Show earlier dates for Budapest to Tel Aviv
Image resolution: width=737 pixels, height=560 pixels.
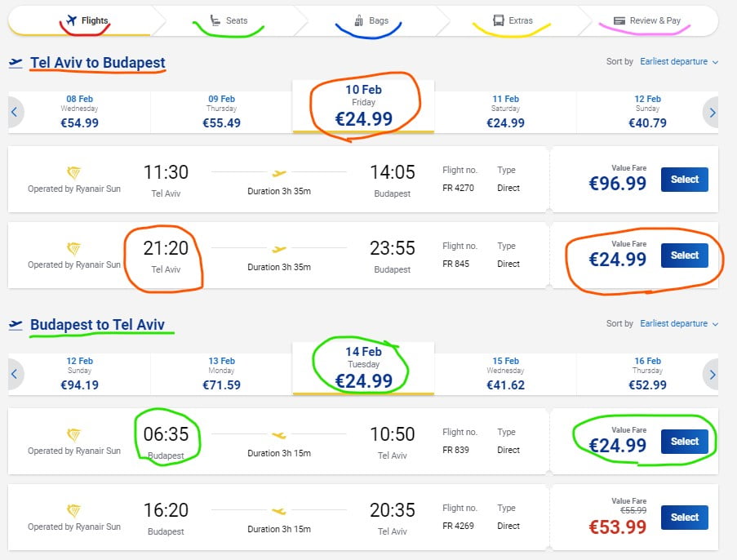coord(15,375)
